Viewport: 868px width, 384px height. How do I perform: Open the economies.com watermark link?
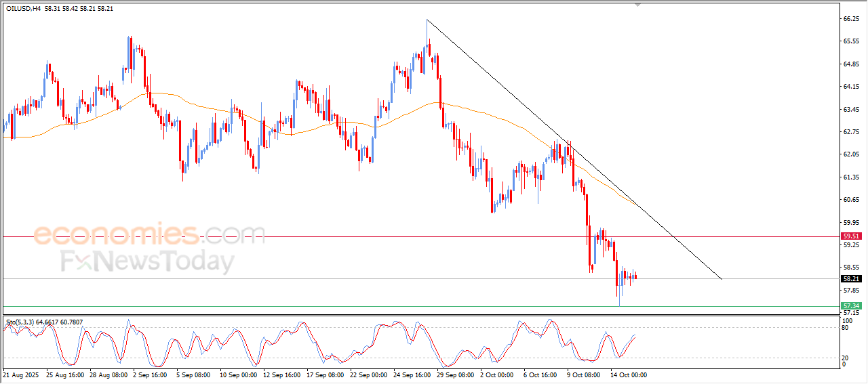click(148, 234)
